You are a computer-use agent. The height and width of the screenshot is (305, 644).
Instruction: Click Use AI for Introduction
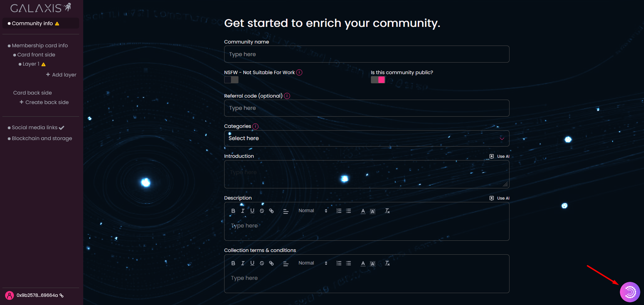coord(499,156)
